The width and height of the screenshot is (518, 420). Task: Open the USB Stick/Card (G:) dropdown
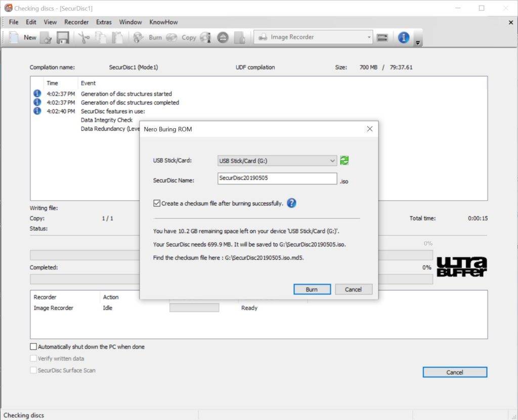[277, 161]
